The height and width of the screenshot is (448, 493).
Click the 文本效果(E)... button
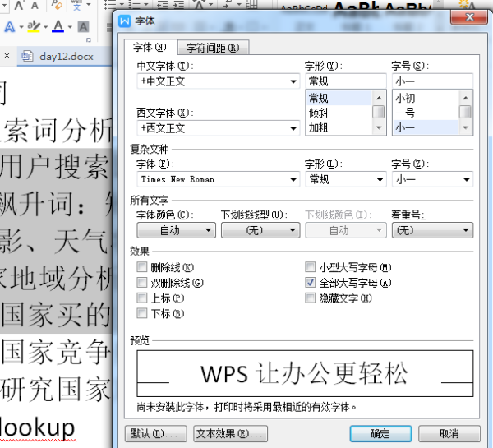click(x=230, y=434)
